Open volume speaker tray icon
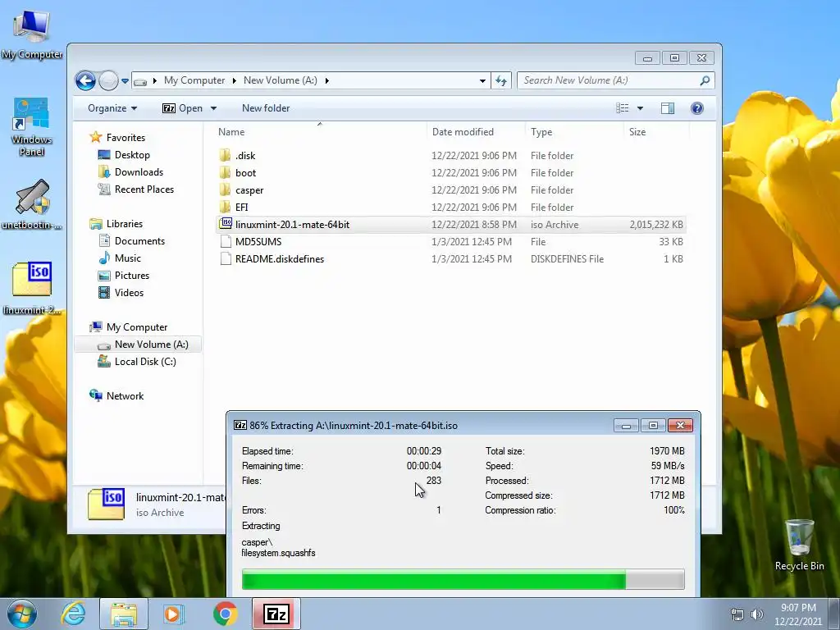The width and height of the screenshot is (840, 630). coord(757,614)
